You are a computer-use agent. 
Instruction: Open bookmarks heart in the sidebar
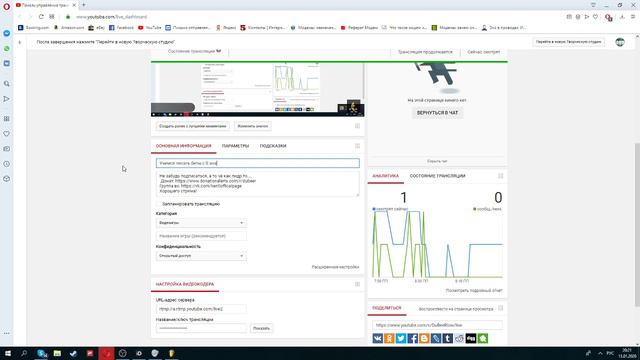point(7,133)
